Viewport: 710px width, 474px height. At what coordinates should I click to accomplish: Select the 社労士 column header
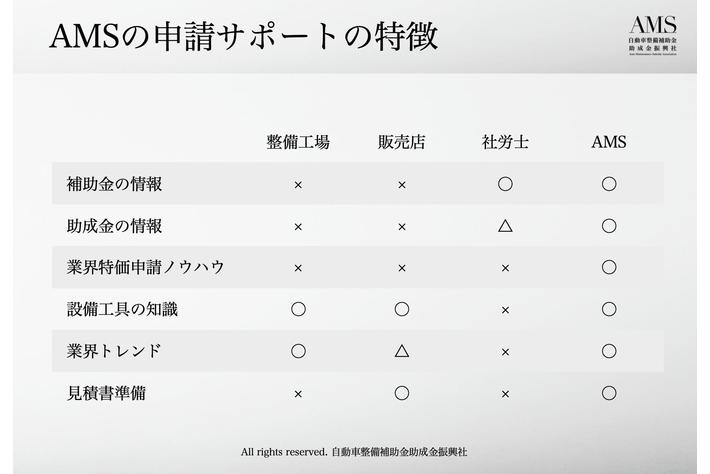(505, 142)
